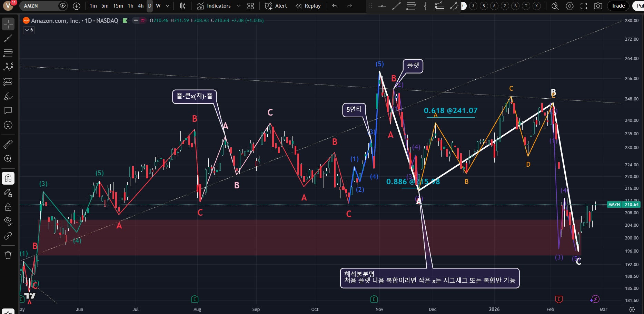Hide all drawings with the eye icon
Viewport: 644px width, 314px height.
click(8, 221)
